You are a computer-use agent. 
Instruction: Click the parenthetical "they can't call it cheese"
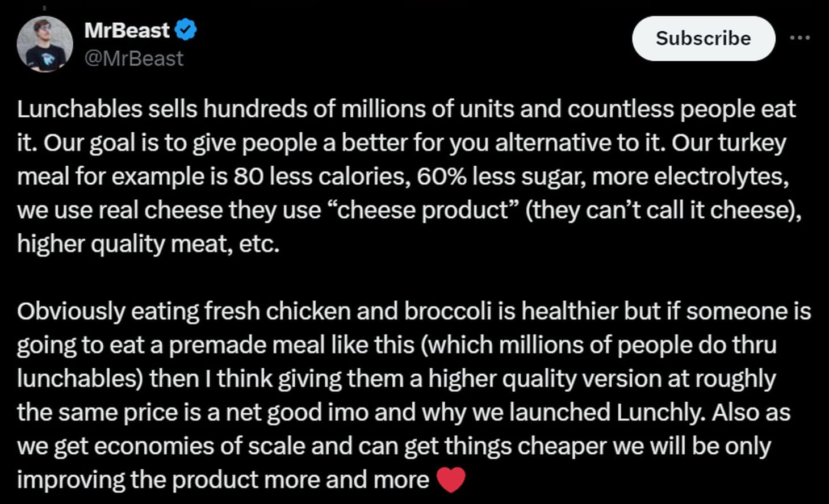pyautogui.click(x=663, y=210)
